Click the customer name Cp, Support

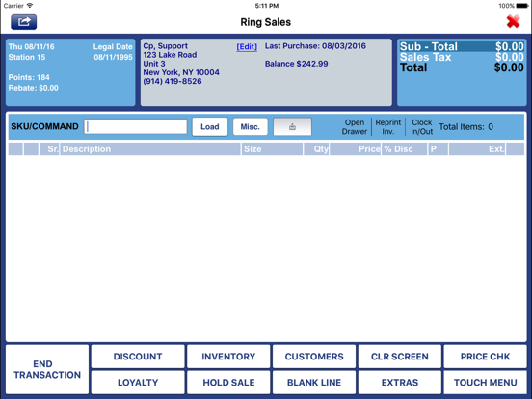[x=165, y=46]
